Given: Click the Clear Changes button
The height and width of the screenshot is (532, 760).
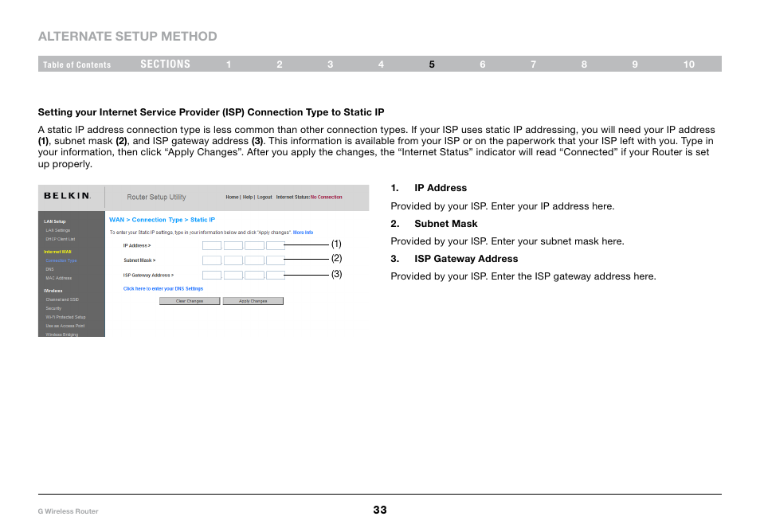Looking at the screenshot, I should tap(190, 301).
